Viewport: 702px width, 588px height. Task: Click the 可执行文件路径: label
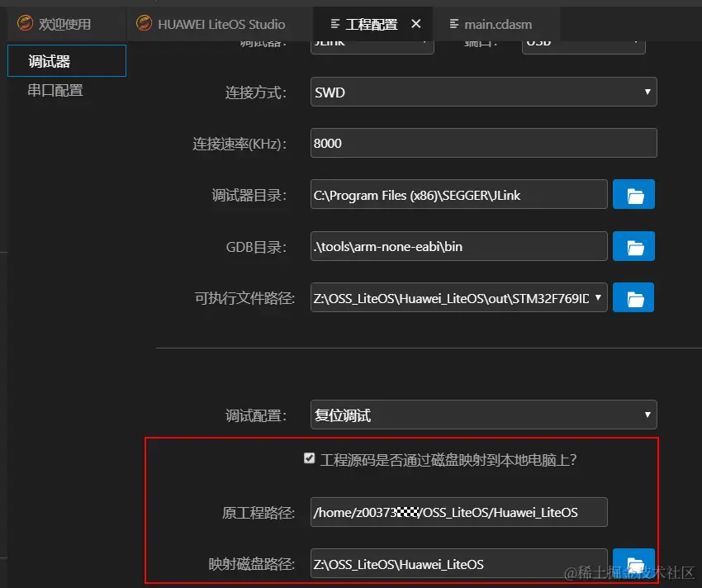tap(244, 298)
